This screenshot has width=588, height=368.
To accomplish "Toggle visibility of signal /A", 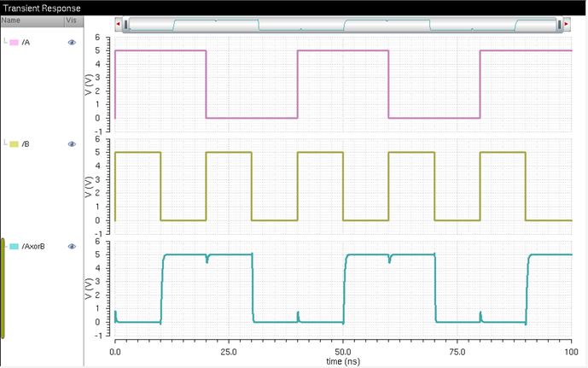I will tap(72, 43).
